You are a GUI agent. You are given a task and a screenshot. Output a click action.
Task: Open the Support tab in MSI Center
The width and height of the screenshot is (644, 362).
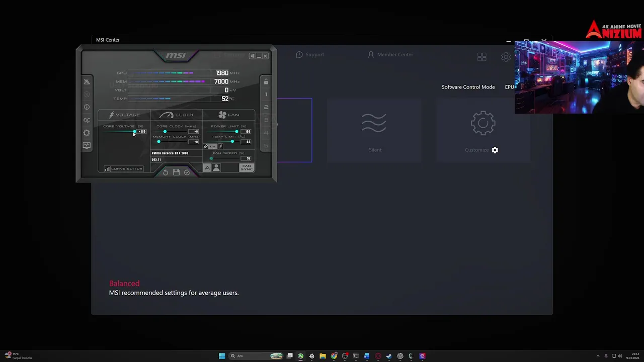(x=310, y=54)
